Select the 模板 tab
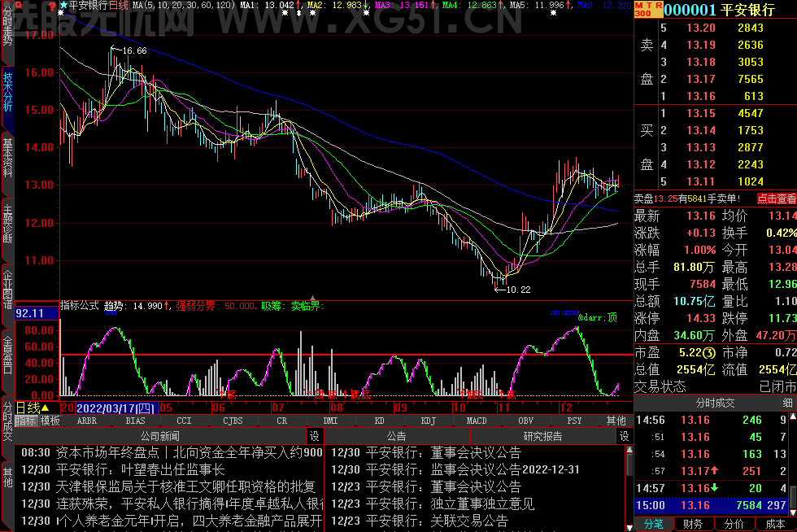The height and width of the screenshot is (532, 797). click(x=50, y=421)
